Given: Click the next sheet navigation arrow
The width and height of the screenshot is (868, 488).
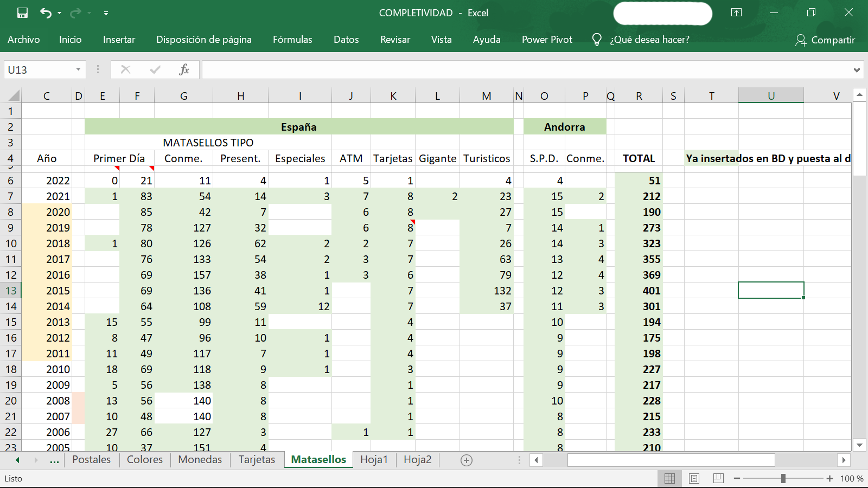Looking at the screenshot, I should [36, 460].
